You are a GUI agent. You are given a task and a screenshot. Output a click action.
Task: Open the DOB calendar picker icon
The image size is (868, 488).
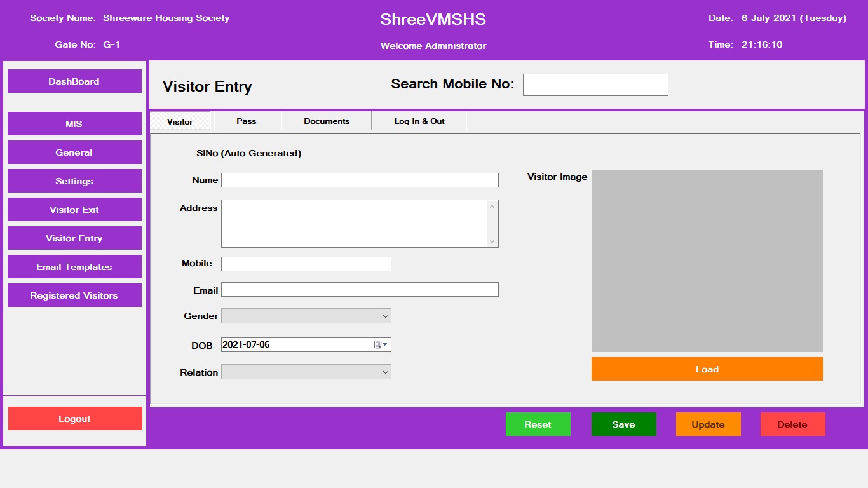(381, 344)
